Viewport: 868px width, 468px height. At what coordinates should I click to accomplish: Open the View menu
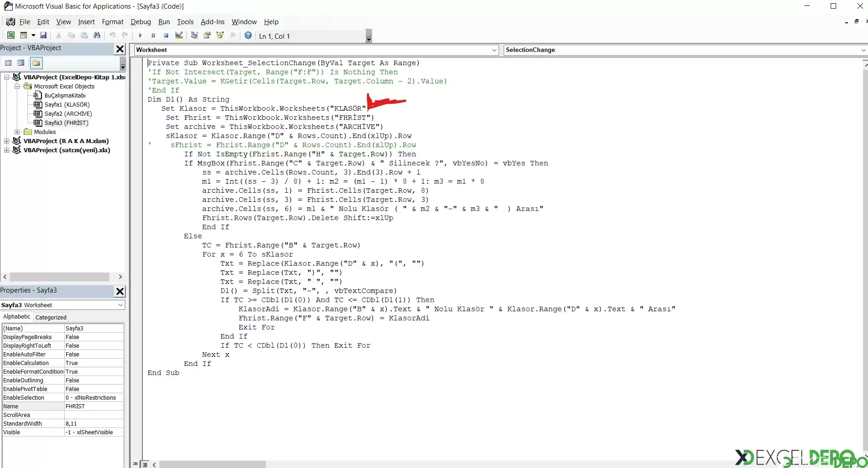(63, 22)
